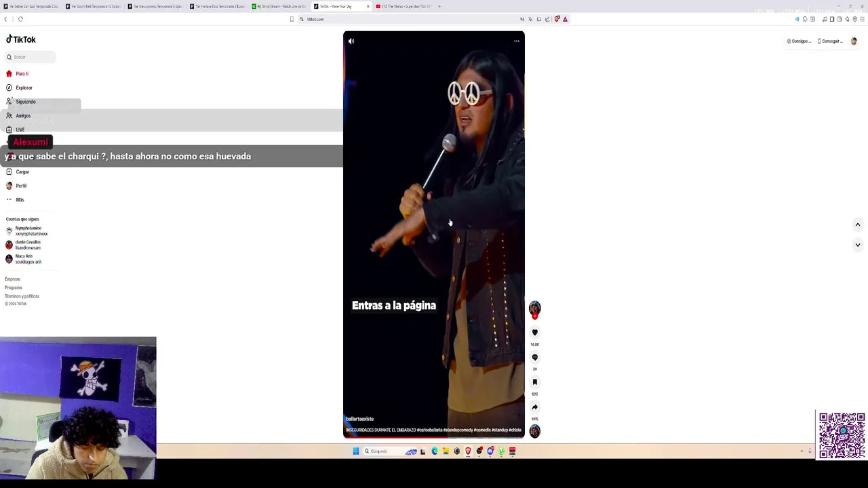Open followed account Nymphetamine

click(x=27, y=231)
